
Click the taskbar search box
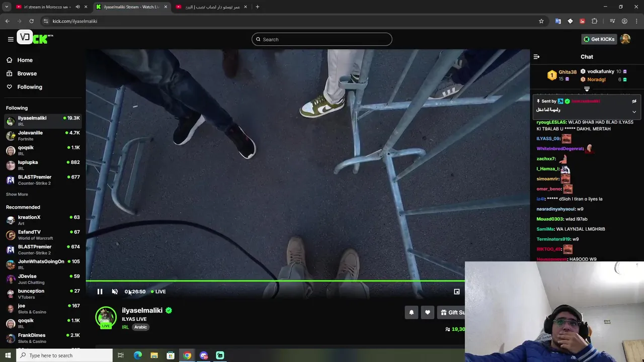click(x=64, y=355)
